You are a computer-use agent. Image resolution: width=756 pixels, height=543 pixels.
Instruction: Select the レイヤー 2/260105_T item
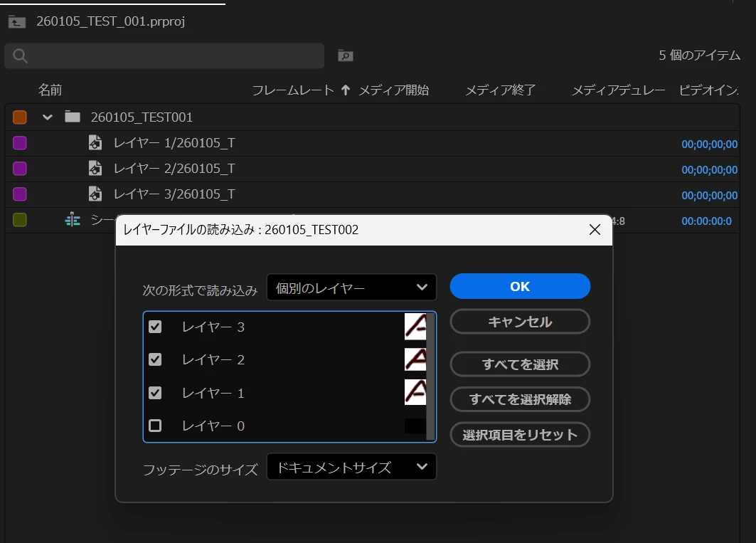pyautogui.click(x=174, y=168)
